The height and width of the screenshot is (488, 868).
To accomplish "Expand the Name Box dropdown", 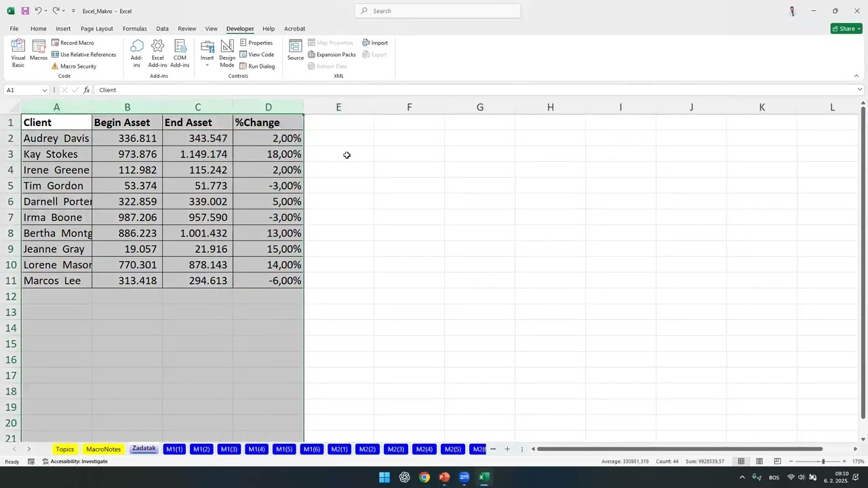I will (45, 90).
